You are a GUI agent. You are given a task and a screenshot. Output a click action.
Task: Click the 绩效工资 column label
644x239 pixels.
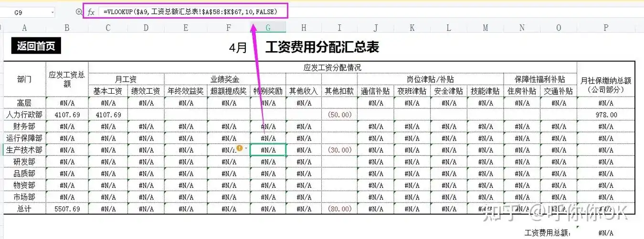point(146,91)
